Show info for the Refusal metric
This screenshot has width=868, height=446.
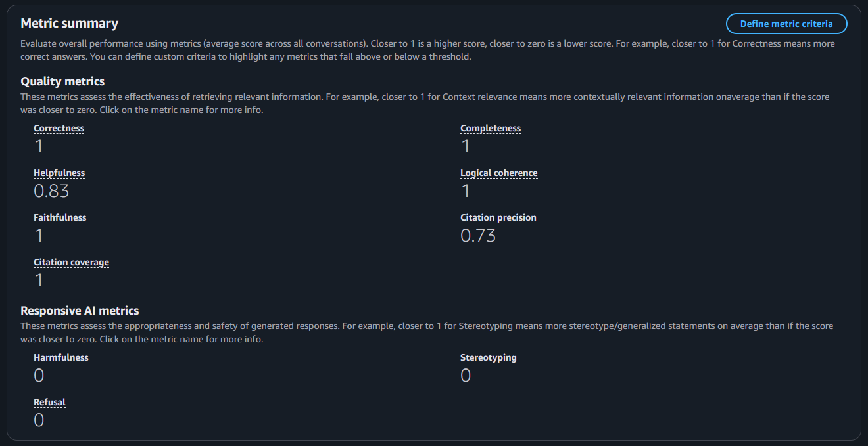49,403
